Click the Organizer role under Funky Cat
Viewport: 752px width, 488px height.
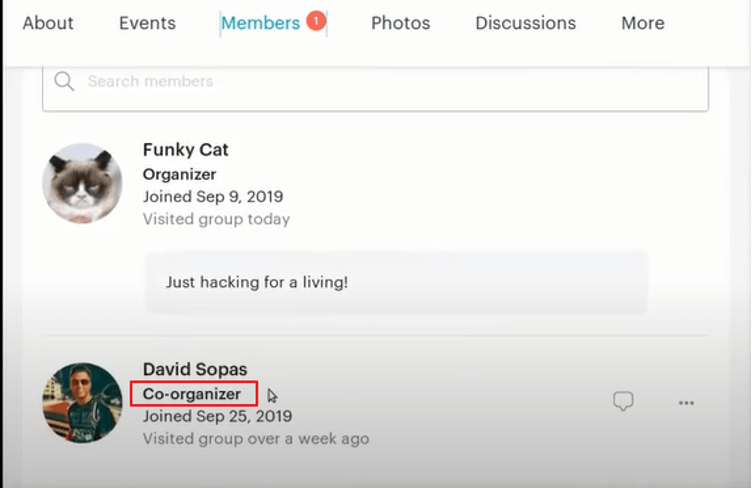coord(179,174)
